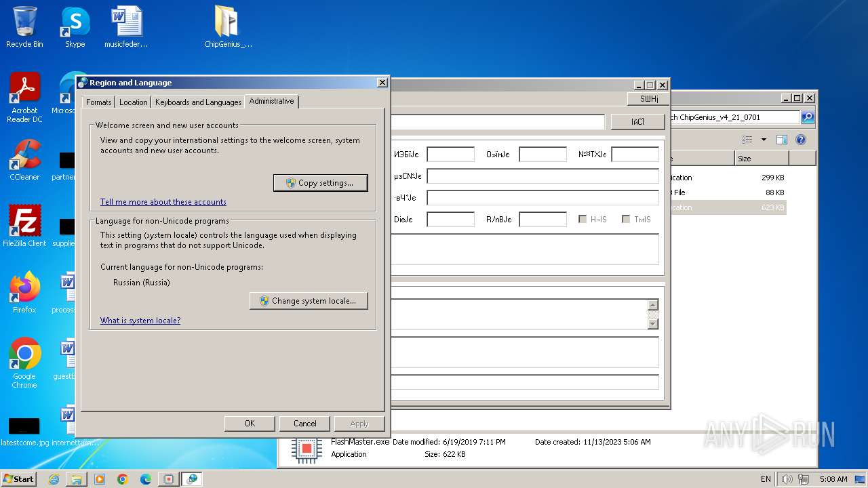Click the volume icon in system tray
The width and height of the screenshot is (868, 488).
click(787, 479)
